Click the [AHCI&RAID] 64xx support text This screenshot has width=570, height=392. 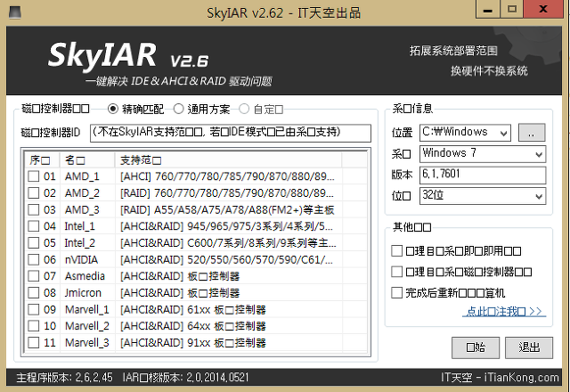[193, 326]
